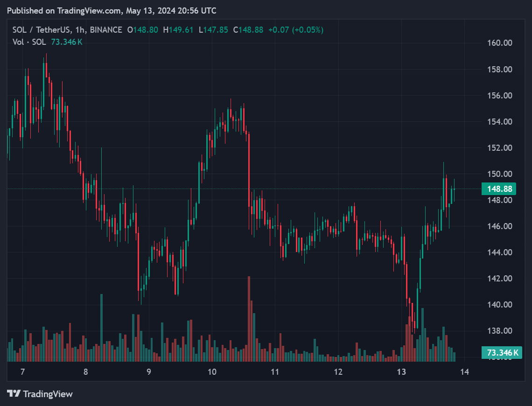Select date marker 10 on time axis
The width and height of the screenshot is (532, 406).
tap(212, 372)
